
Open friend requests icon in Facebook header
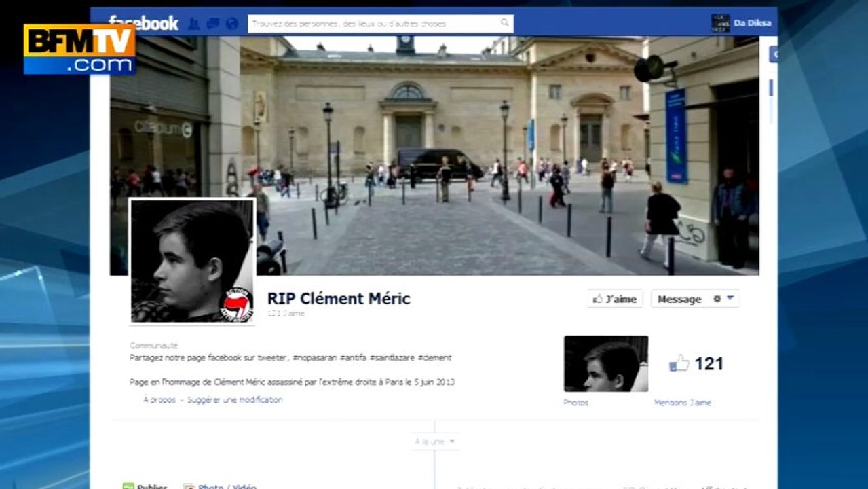pos(194,24)
